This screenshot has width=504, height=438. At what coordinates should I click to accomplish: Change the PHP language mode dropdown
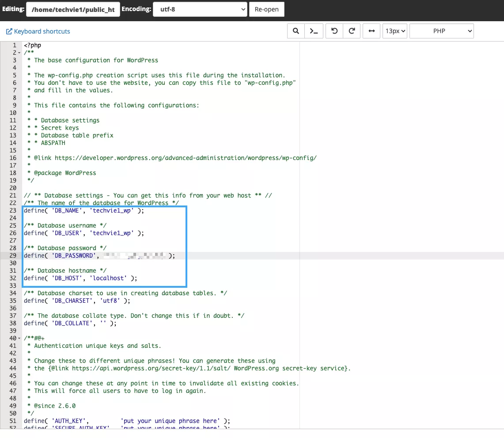click(441, 31)
